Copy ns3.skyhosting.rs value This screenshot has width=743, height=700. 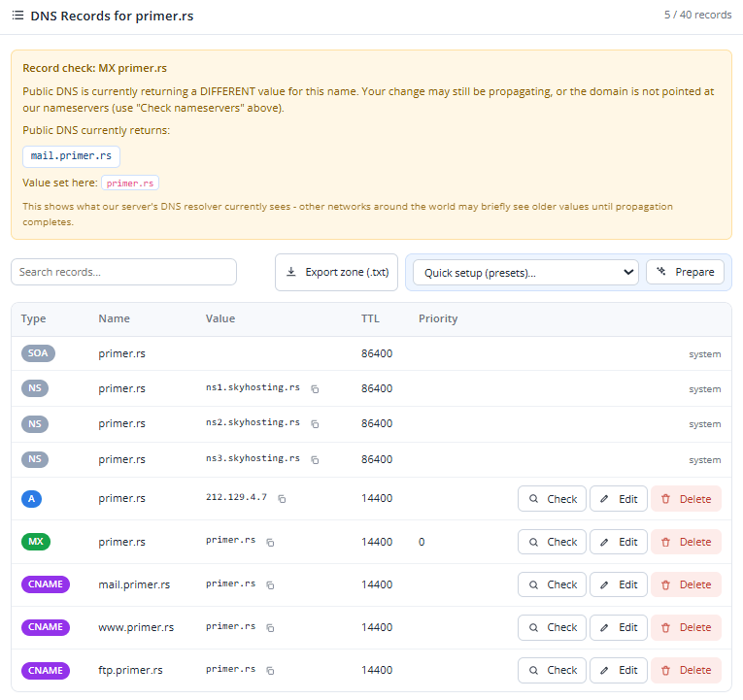[315, 460]
